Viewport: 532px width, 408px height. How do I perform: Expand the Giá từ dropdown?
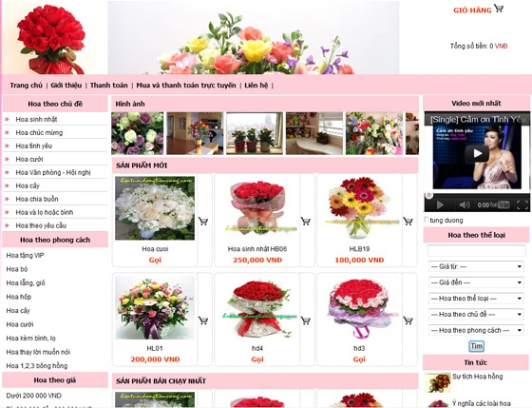(x=476, y=266)
